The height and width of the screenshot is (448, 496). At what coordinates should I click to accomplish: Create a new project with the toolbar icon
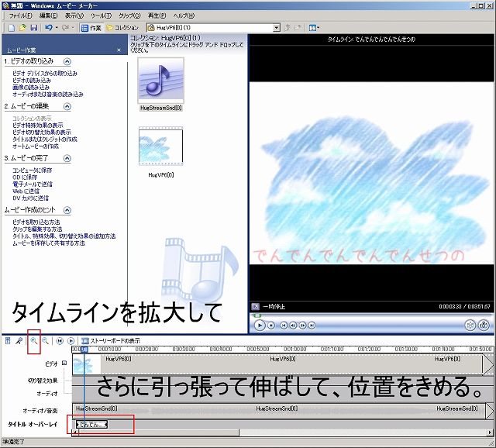click(x=12, y=28)
